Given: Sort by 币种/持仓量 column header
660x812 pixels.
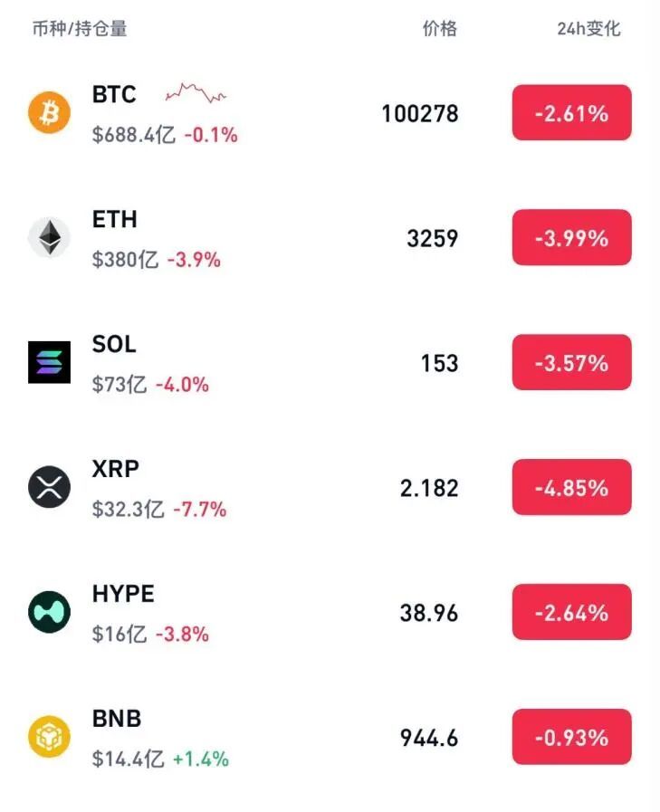Looking at the screenshot, I should 80,29.
